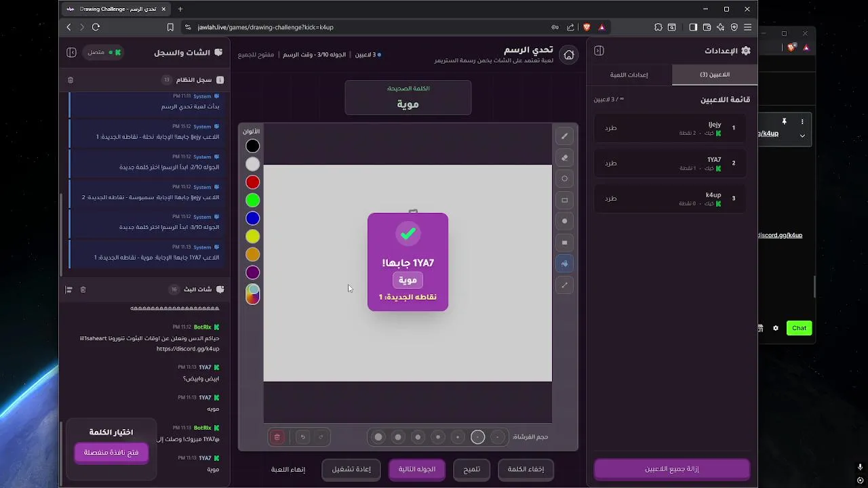Select the eraser tool
Viewport: 868px width, 488px height.
(564, 157)
